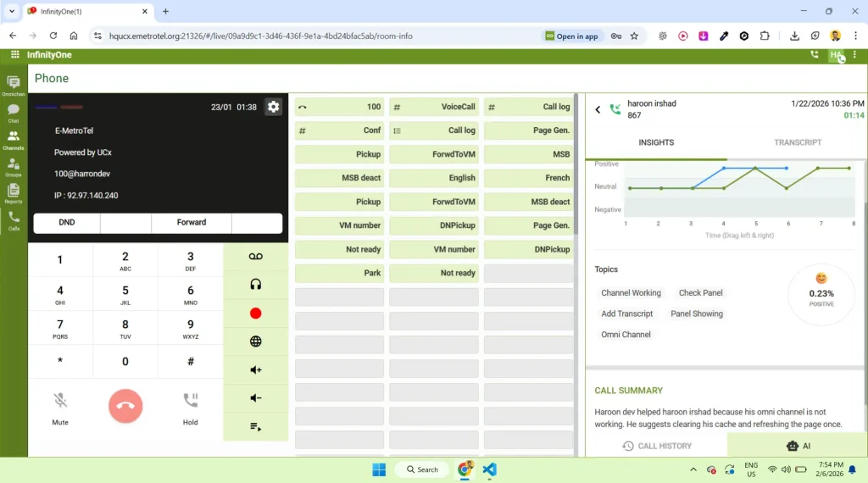Go back using chevron beside haroon irshad
868x483 pixels.
click(x=598, y=109)
